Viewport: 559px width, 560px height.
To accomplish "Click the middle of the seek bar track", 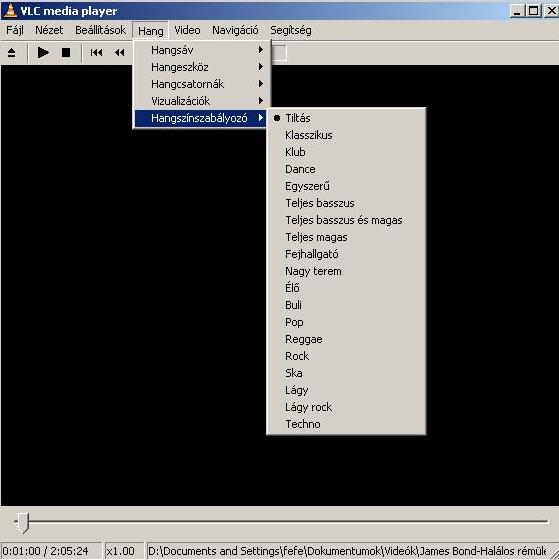I will click(281, 521).
